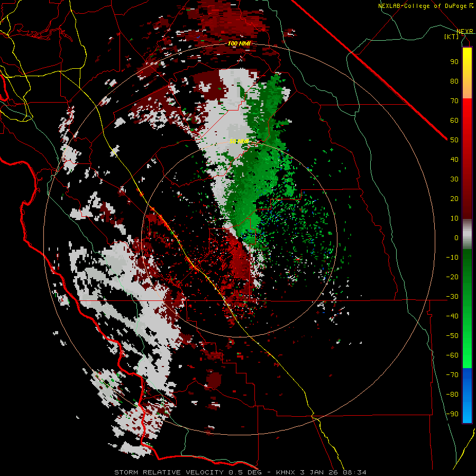Click the 40 value on velocity scale
Viewport: 476px width, 476px height.
(x=454, y=159)
